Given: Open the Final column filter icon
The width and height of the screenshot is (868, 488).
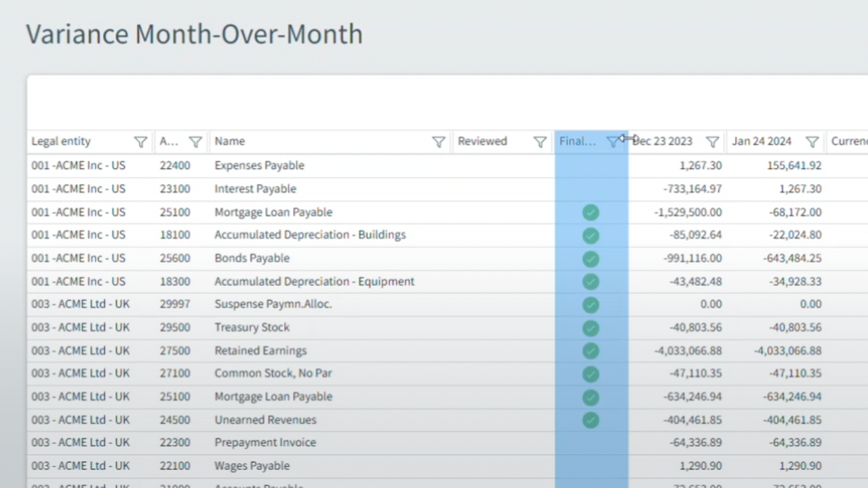Looking at the screenshot, I should (612, 142).
